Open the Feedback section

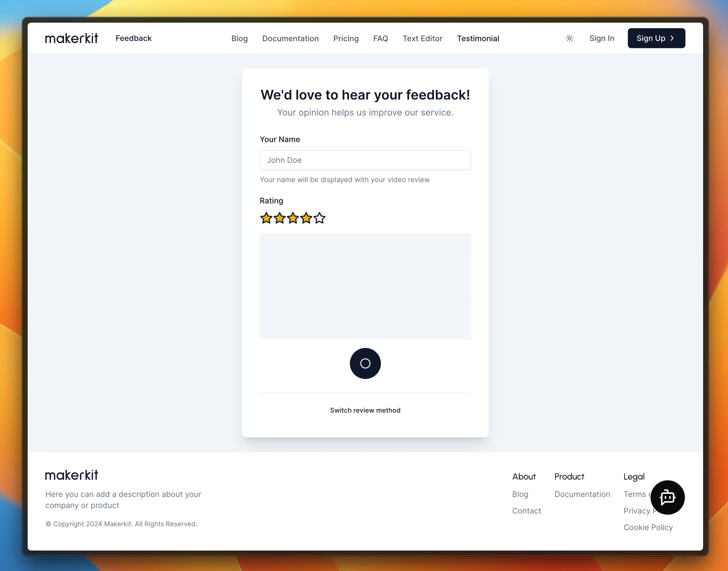pyautogui.click(x=134, y=38)
